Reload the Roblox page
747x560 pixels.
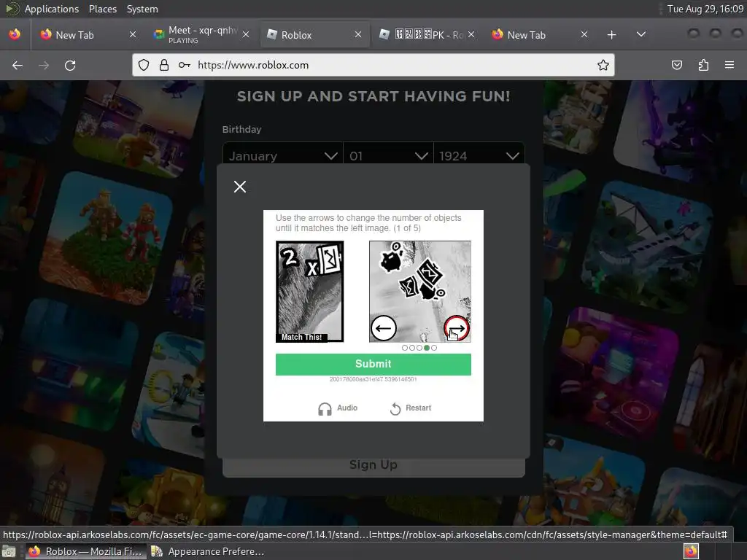pos(70,65)
